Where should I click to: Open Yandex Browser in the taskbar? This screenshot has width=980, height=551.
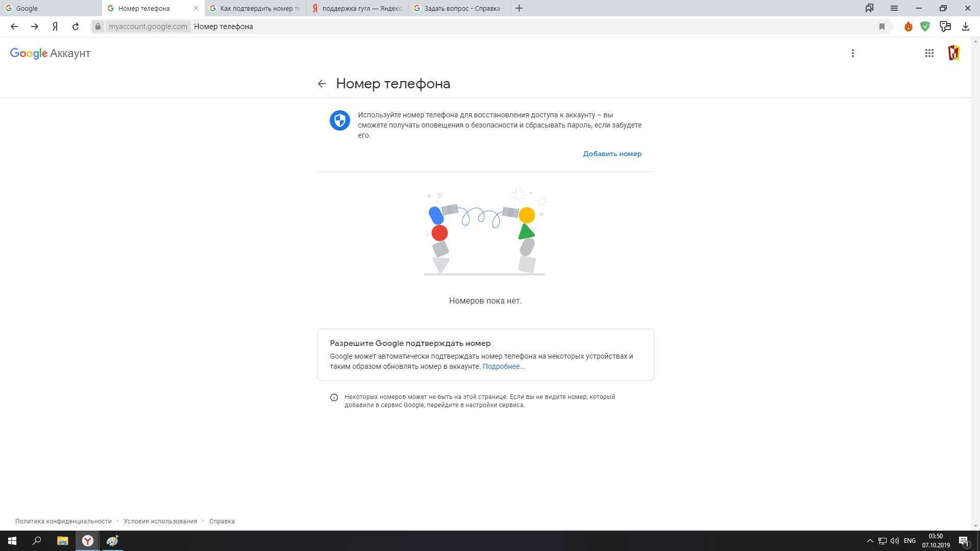click(88, 541)
